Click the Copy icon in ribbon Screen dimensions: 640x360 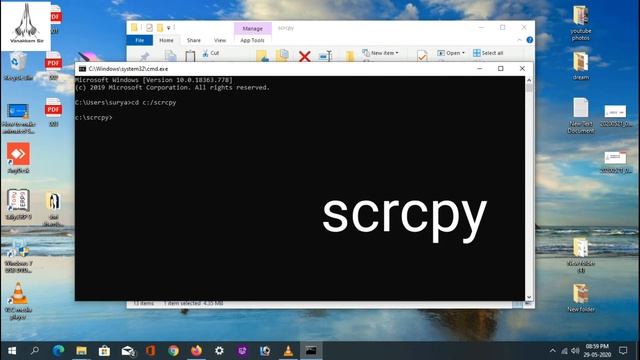[x=171, y=56]
